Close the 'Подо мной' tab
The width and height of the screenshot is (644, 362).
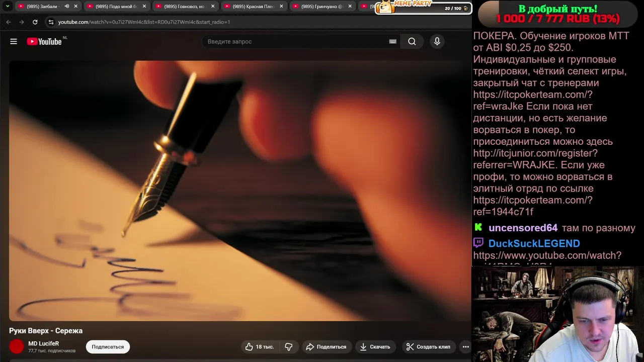(x=144, y=7)
